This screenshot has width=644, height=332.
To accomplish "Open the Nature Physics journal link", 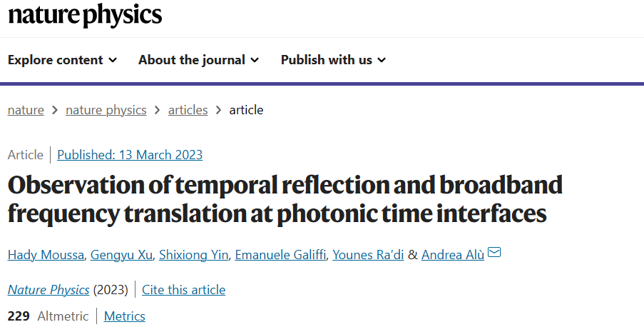I will (x=48, y=290).
